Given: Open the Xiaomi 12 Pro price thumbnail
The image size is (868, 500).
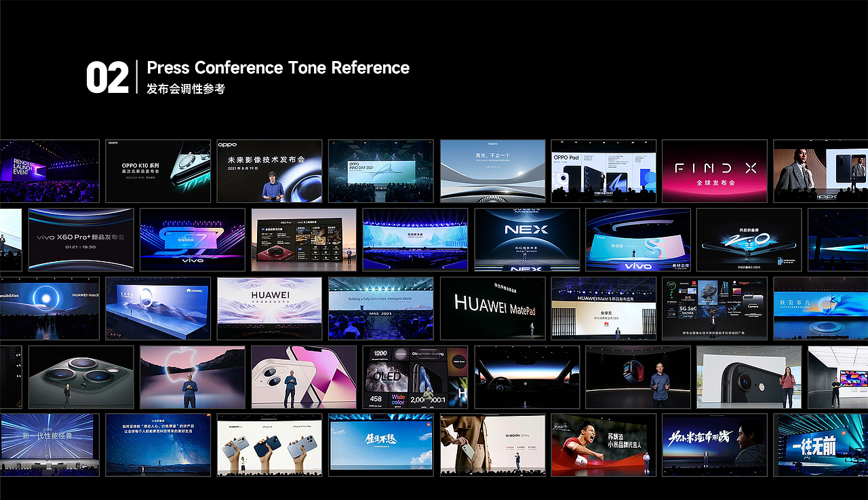Looking at the screenshot, I should tap(492, 445).
